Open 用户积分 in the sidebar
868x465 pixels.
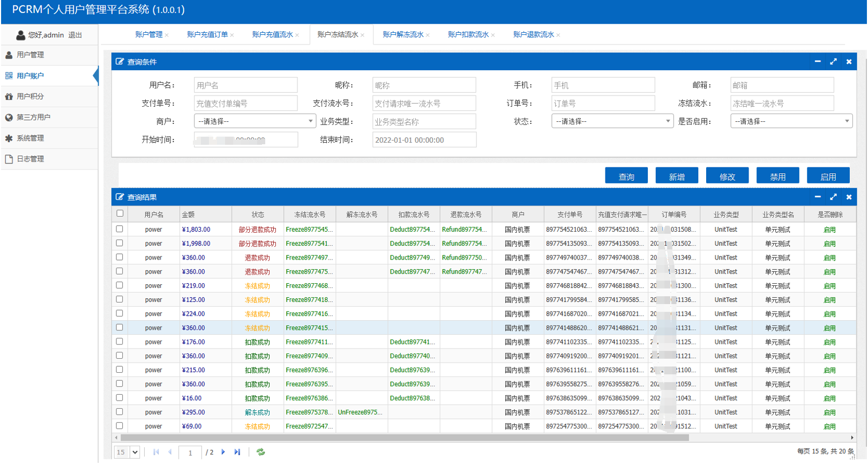point(30,97)
